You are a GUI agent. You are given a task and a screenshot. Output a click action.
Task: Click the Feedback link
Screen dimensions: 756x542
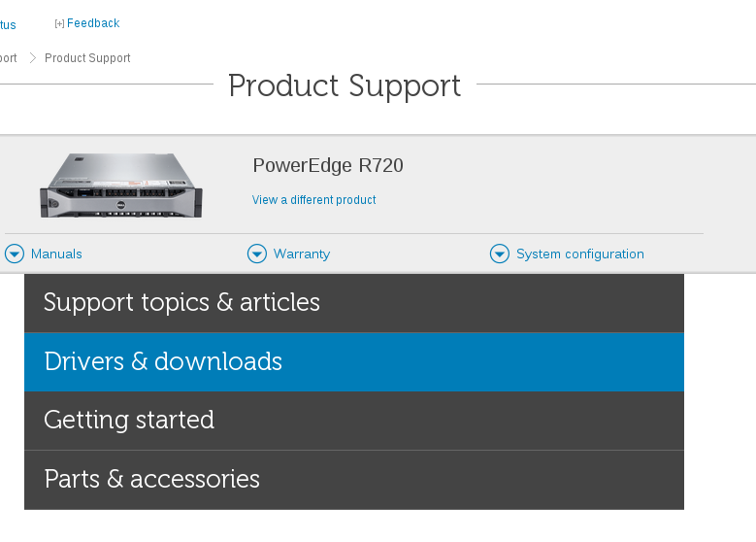93,23
